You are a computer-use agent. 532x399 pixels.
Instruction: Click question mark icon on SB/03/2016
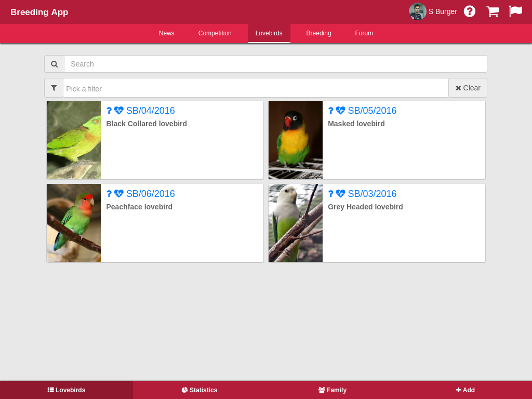(331, 194)
